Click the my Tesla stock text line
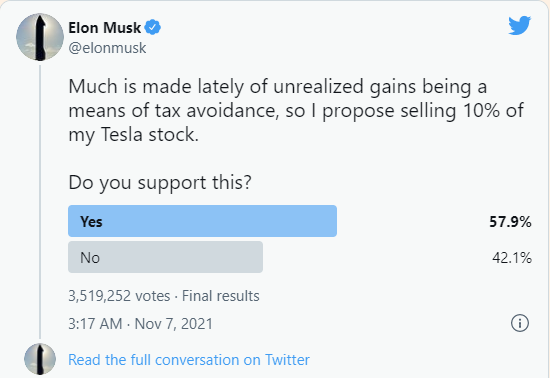Viewport: 550px width, 378px height. click(x=133, y=135)
